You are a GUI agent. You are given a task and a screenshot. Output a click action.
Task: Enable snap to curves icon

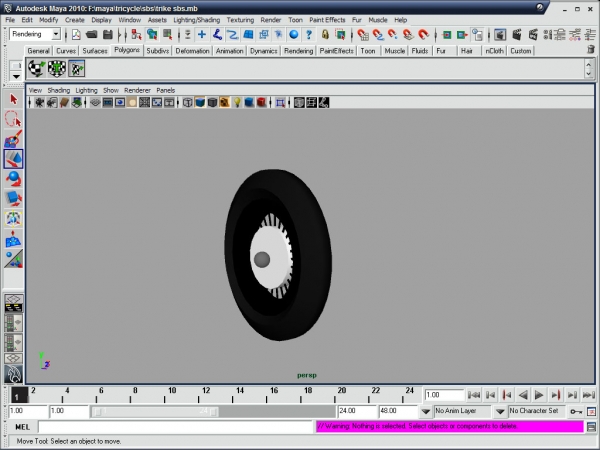(x=378, y=35)
